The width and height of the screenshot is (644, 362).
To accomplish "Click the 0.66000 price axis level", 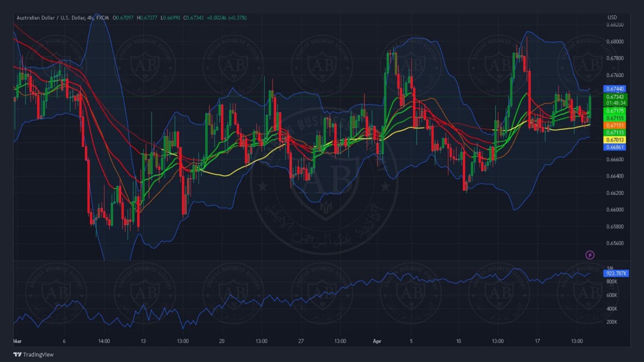I will (615, 210).
